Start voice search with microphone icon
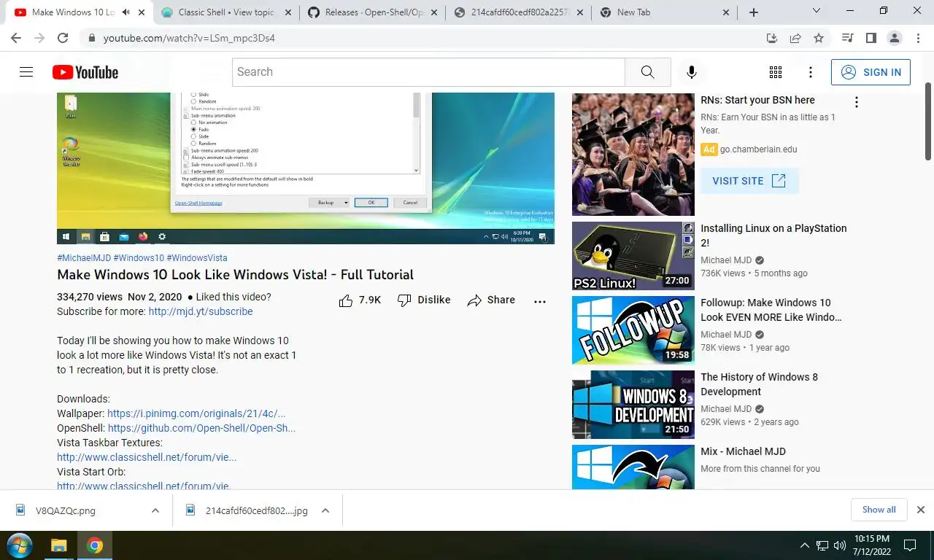 coord(691,72)
